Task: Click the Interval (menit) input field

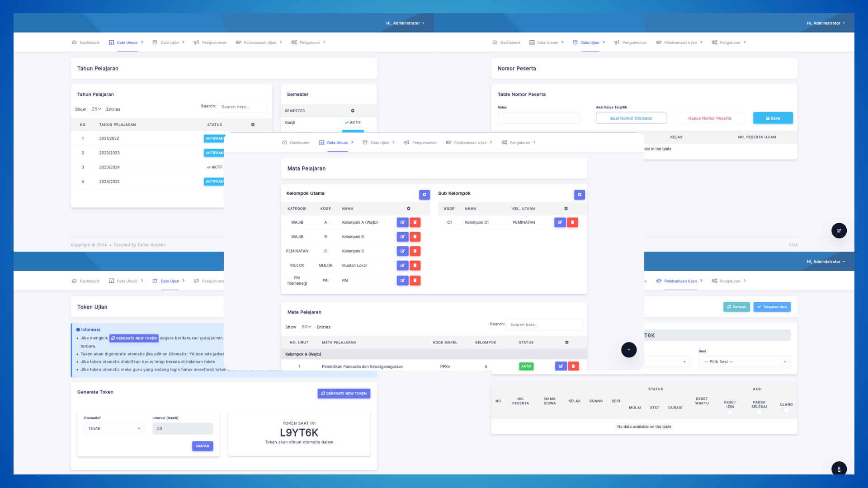Action: coord(183,429)
